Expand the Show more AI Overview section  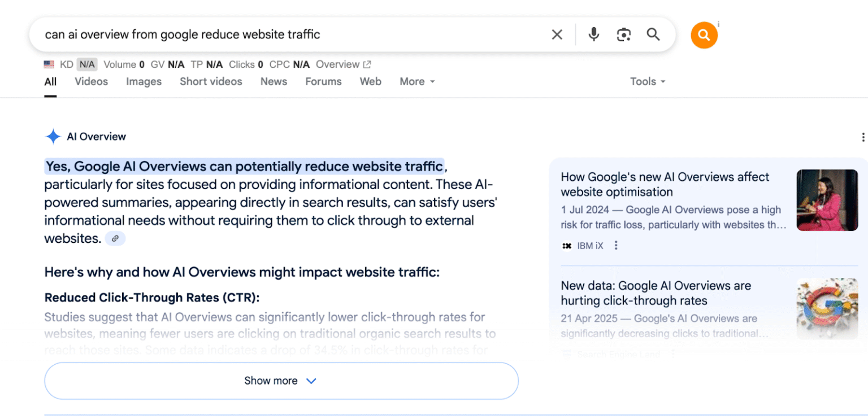(x=281, y=381)
